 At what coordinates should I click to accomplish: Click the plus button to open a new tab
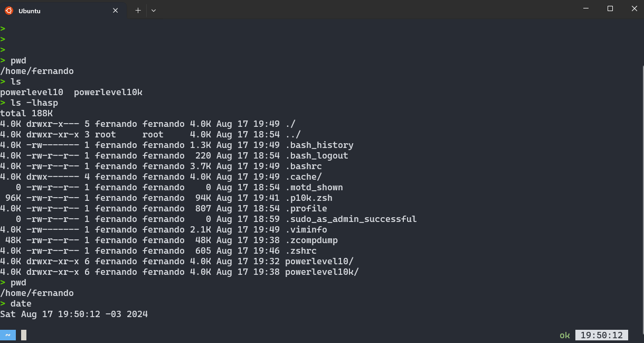tap(137, 10)
